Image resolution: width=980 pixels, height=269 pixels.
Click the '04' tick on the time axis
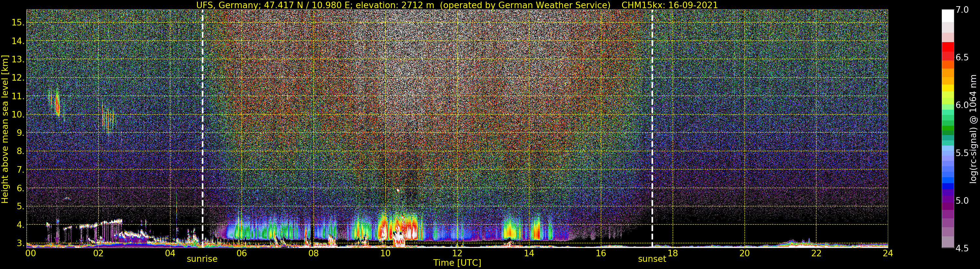[x=170, y=253]
